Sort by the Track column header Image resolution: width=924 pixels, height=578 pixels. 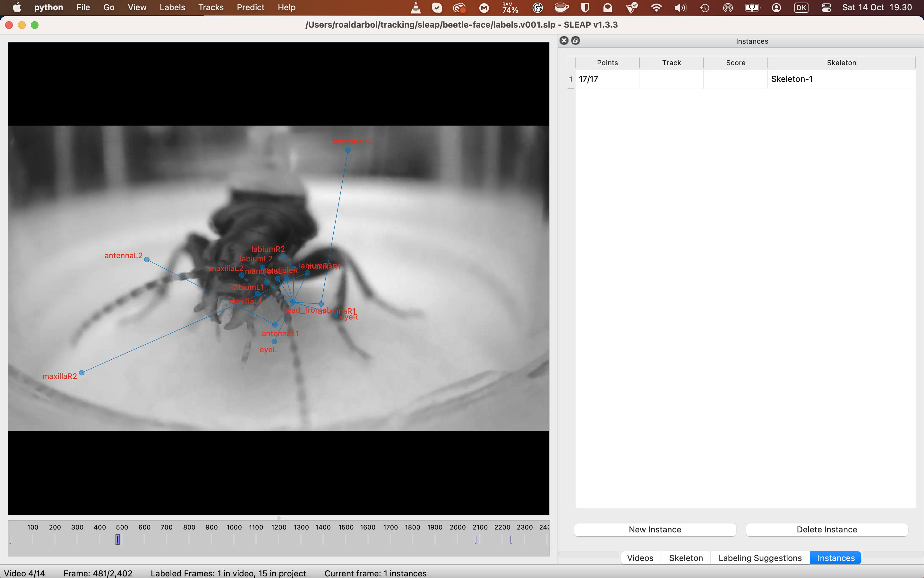tap(671, 63)
